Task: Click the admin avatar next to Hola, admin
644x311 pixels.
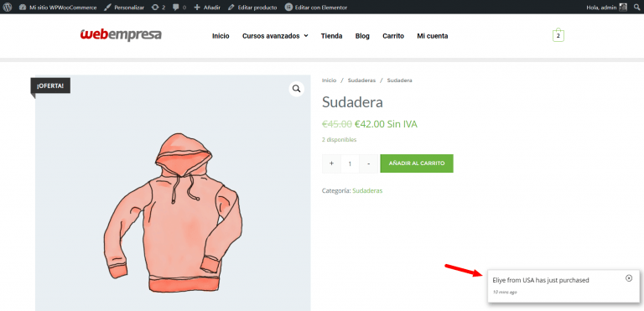Action: (x=623, y=7)
